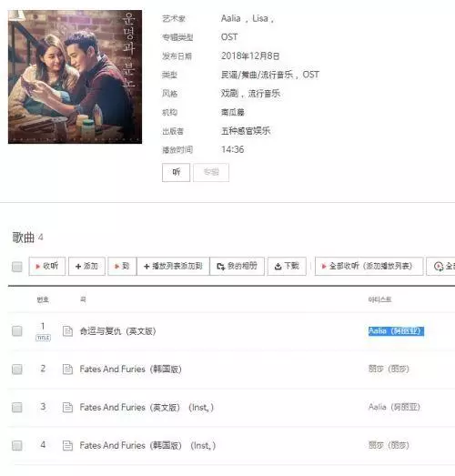The image size is (455, 476).
Task: Click highlighted Aalia artist on track 1
Action: tap(396, 331)
